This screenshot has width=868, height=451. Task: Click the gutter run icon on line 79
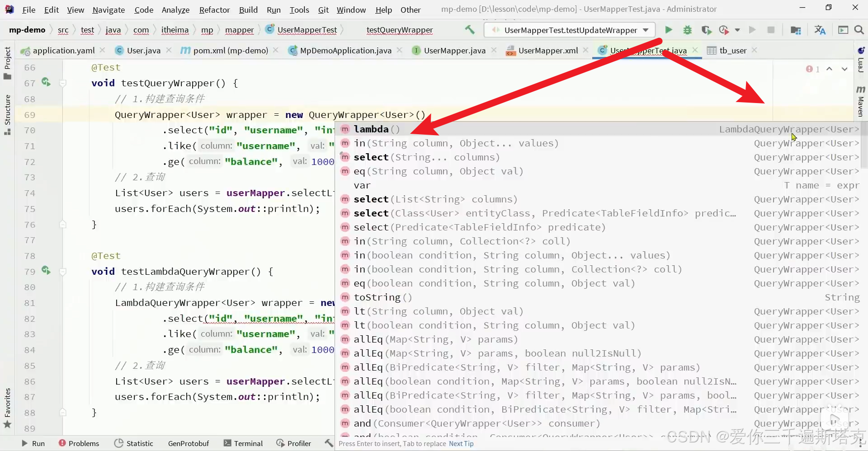click(x=46, y=270)
